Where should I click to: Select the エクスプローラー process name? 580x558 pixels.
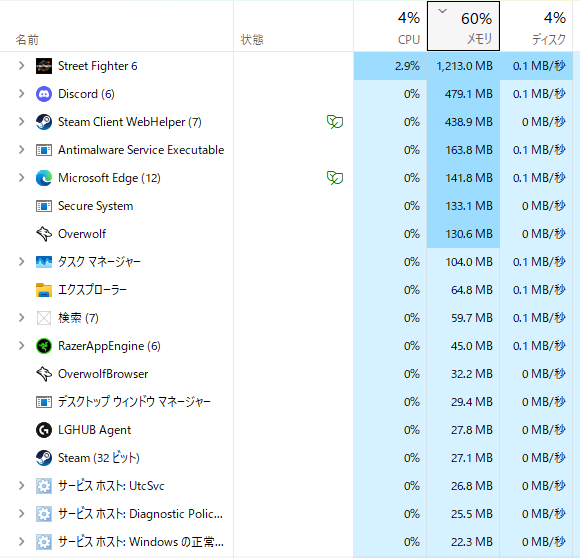click(x=92, y=290)
